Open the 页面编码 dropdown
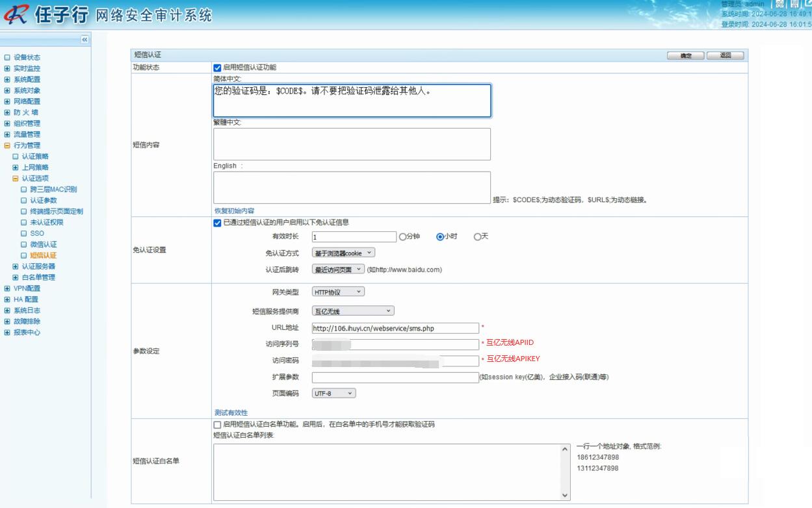Image resolution: width=812 pixels, height=508 pixels. click(x=334, y=394)
